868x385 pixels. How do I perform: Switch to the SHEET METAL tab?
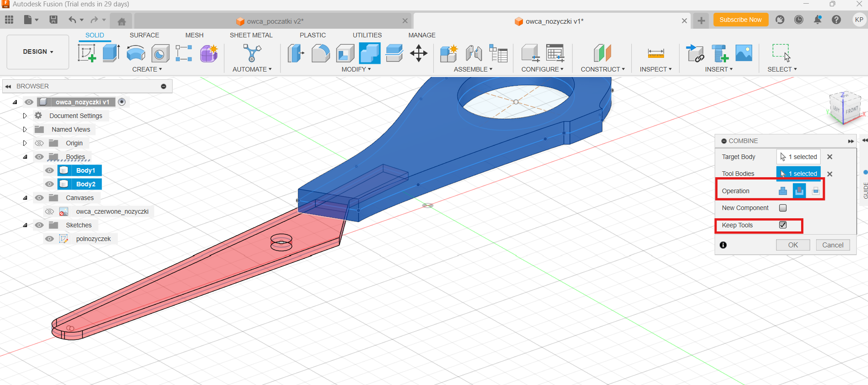(251, 35)
